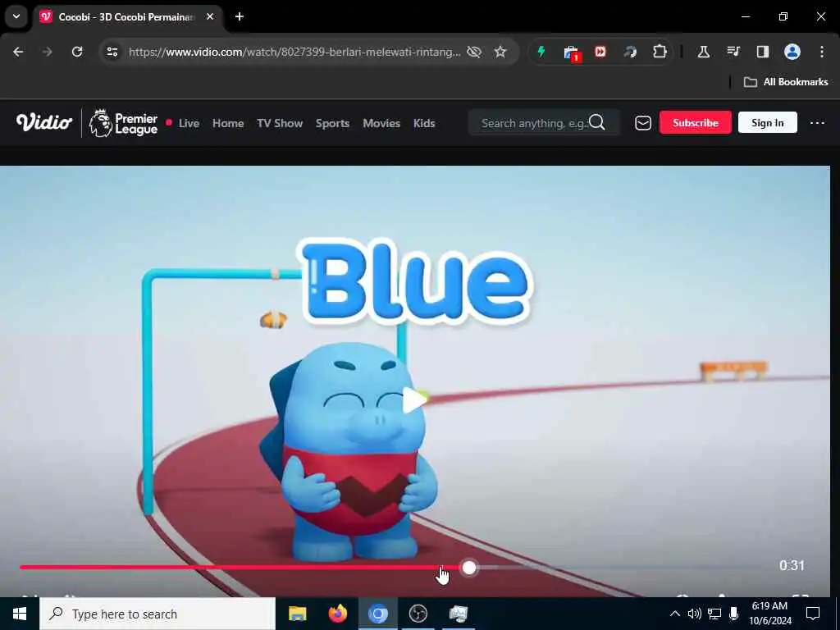The width and height of the screenshot is (840, 630).
Task: Open the Windows Start menu
Action: [20, 614]
